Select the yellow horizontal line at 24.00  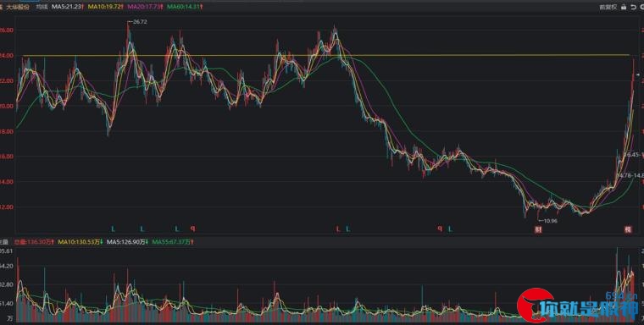click(326, 55)
